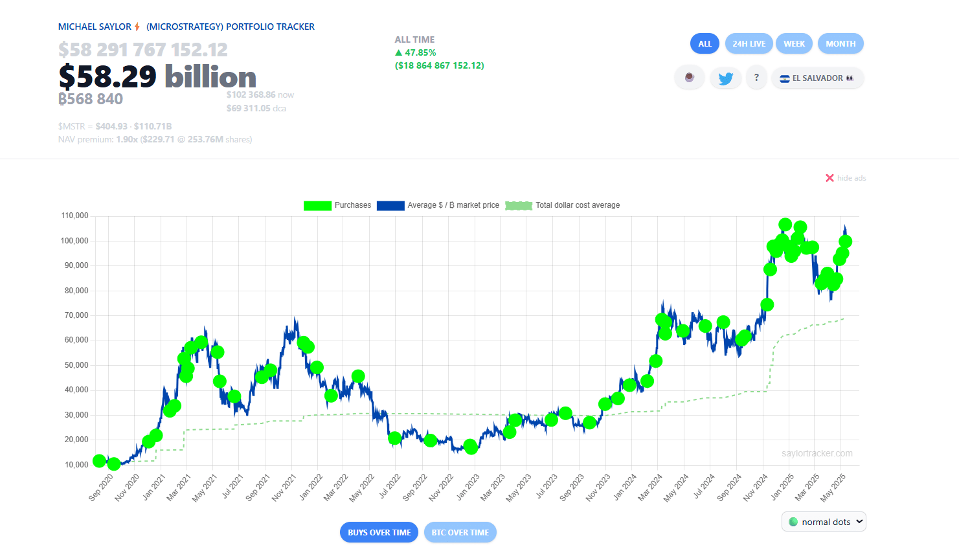This screenshot has height=560, width=959.
Task: Open the EL SALVADOR portfolio tracker
Action: 817,78
